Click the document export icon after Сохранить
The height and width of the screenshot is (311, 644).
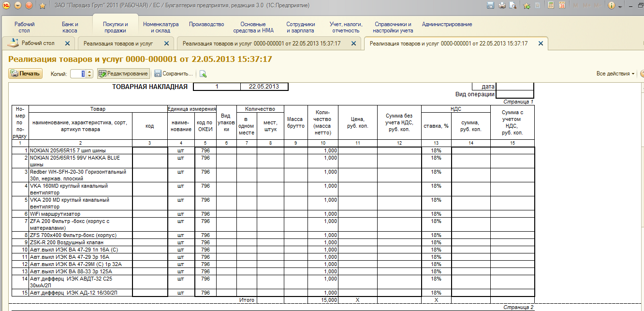[x=203, y=74]
